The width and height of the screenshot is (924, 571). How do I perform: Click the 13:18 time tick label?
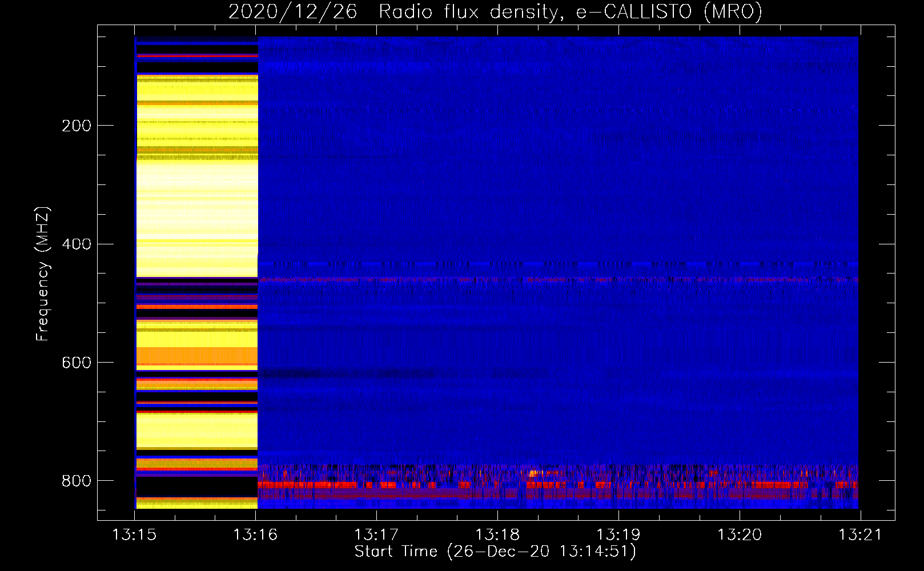click(497, 534)
